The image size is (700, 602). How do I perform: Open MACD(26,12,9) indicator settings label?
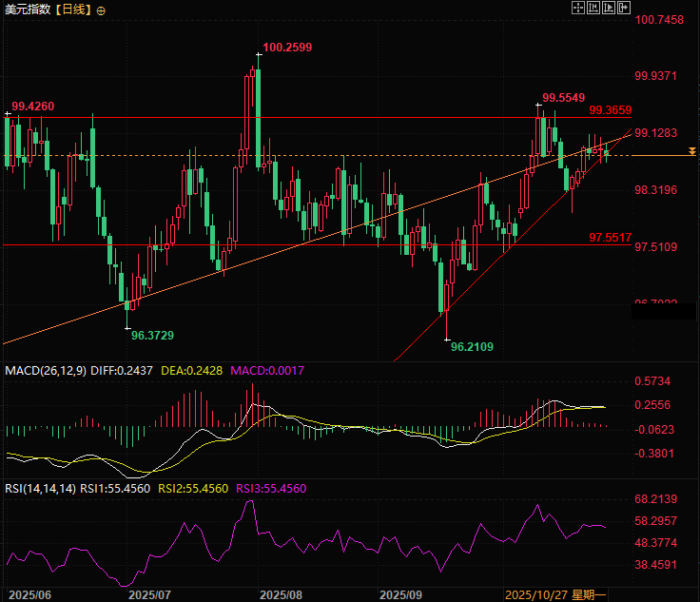(44, 370)
